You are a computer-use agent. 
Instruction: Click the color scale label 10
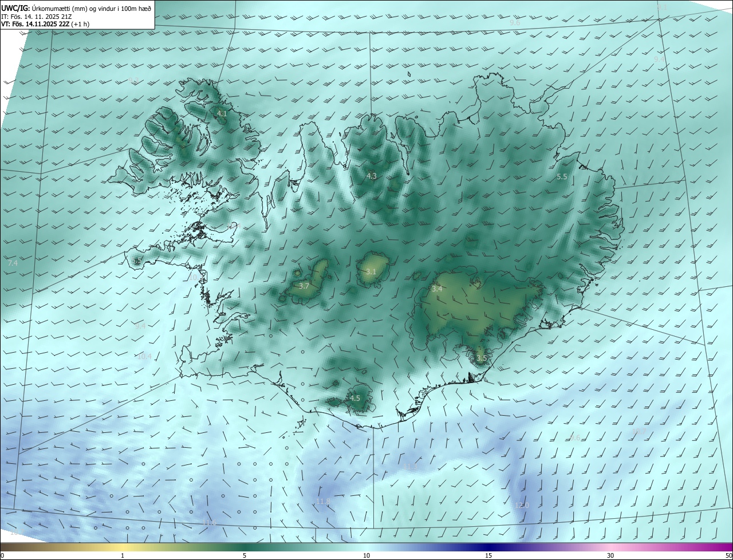(366, 555)
